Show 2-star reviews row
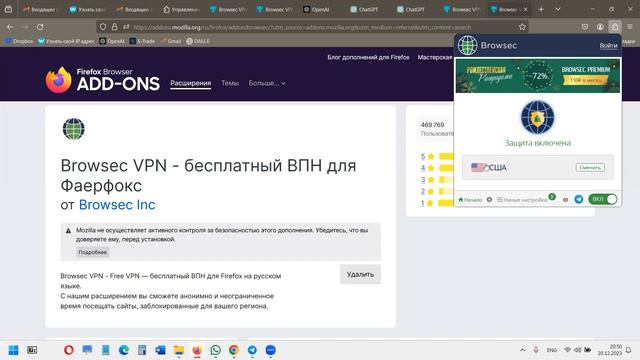 [437, 191]
